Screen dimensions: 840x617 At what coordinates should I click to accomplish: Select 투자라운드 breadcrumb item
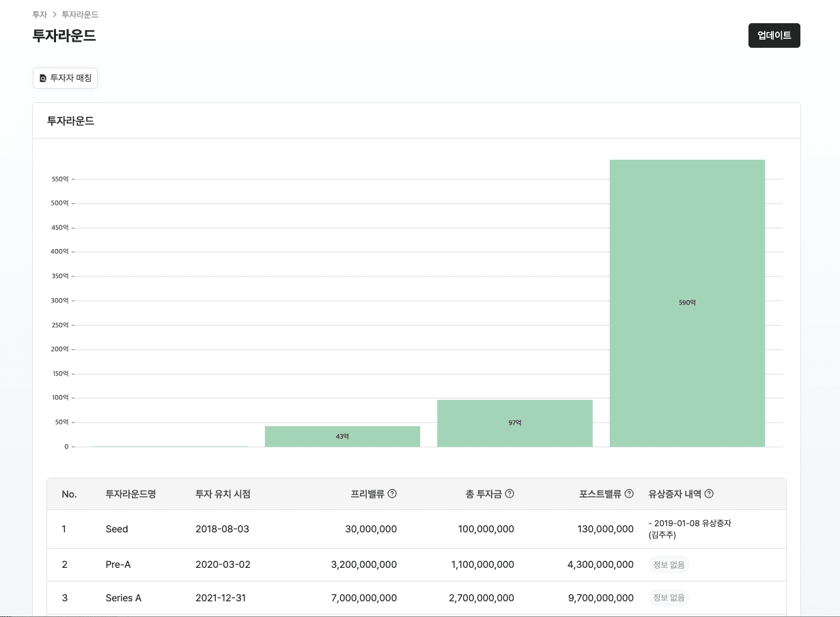(x=80, y=14)
